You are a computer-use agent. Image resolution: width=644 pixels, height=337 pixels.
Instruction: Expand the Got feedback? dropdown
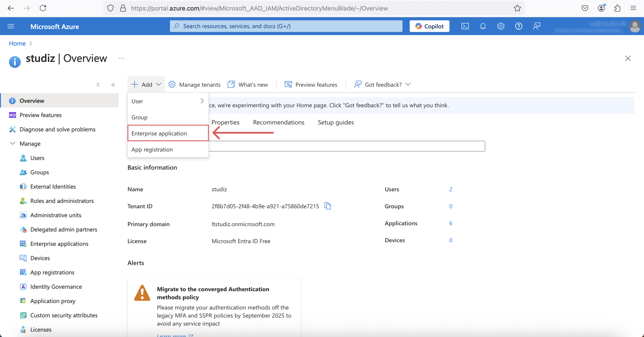383,85
